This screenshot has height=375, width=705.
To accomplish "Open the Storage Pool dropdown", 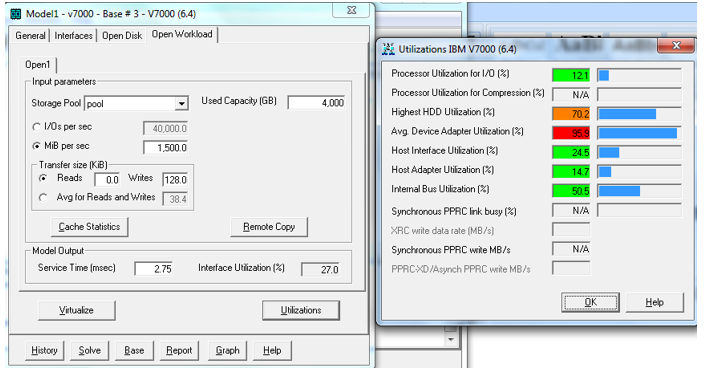I will point(181,104).
